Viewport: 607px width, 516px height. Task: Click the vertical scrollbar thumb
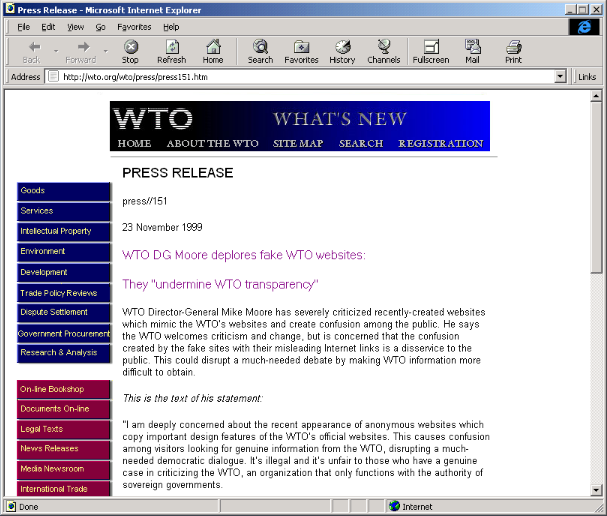(596, 187)
